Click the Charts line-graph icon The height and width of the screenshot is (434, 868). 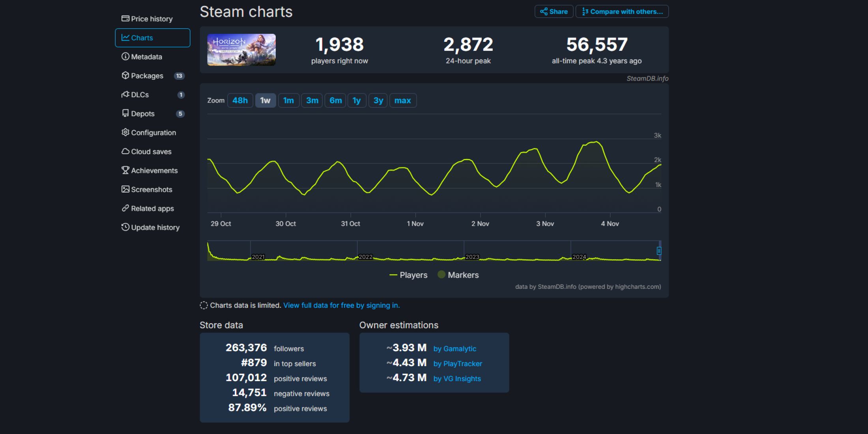pyautogui.click(x=125, y=37)
